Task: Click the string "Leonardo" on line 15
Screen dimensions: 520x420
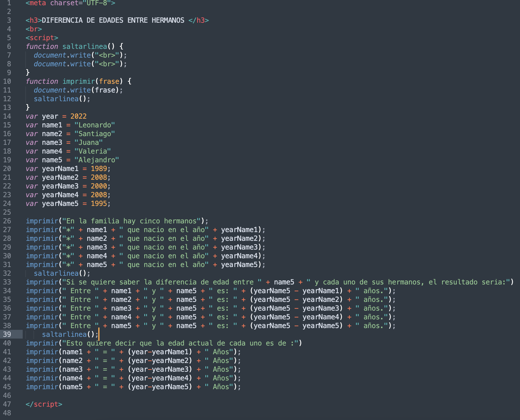Action: pos(95,125)
